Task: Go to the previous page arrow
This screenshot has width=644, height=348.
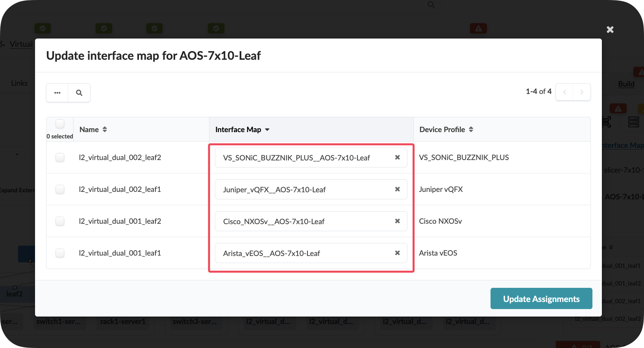Action: tap(564, 92)
